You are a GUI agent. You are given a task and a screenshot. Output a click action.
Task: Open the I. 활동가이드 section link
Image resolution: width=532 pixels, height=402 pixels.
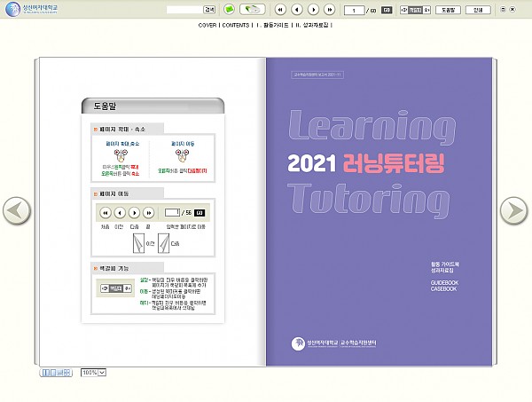[272, 25]
